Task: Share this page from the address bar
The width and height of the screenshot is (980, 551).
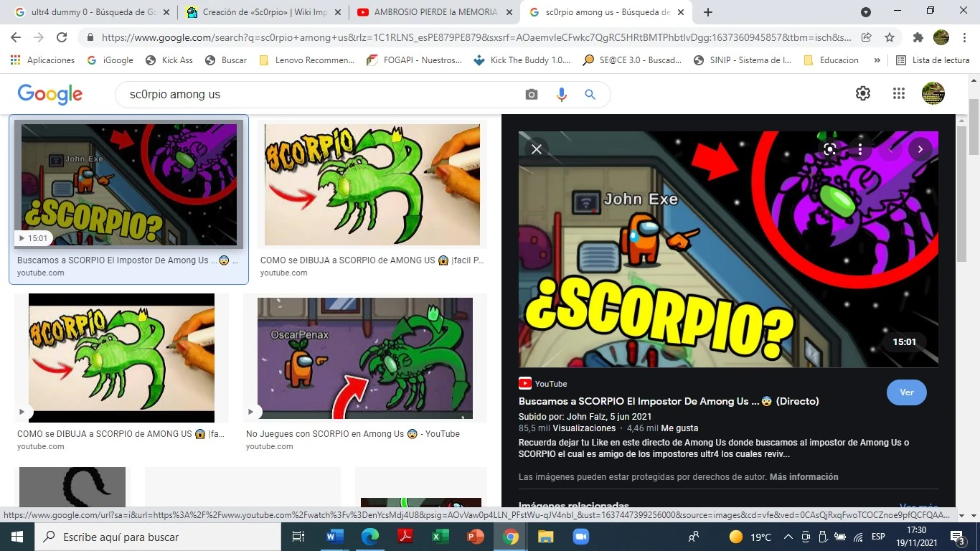Action: point(867,37)
